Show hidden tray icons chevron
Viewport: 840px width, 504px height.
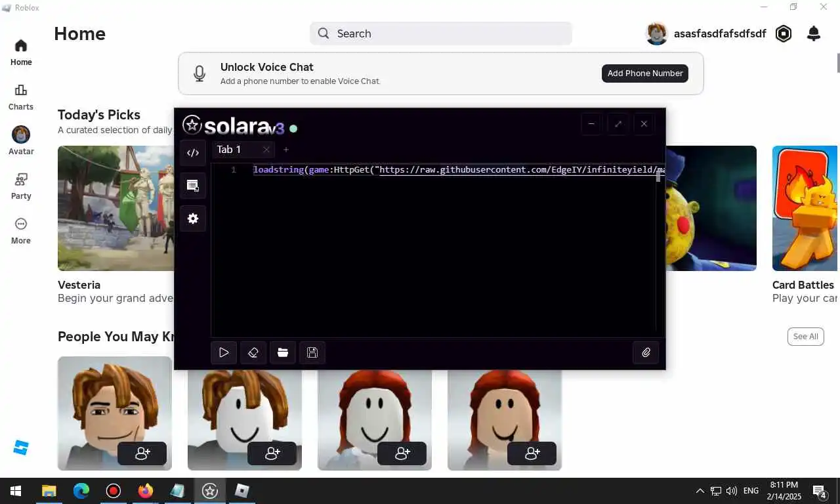coord(700,491)
